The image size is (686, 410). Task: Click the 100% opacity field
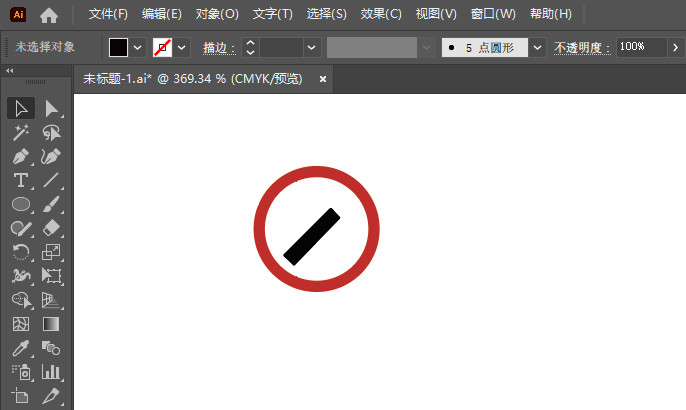(x=641, y=46)
